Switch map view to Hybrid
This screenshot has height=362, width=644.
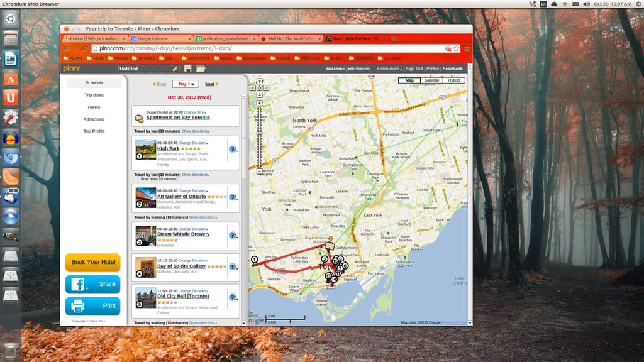[x=454, y=80]
